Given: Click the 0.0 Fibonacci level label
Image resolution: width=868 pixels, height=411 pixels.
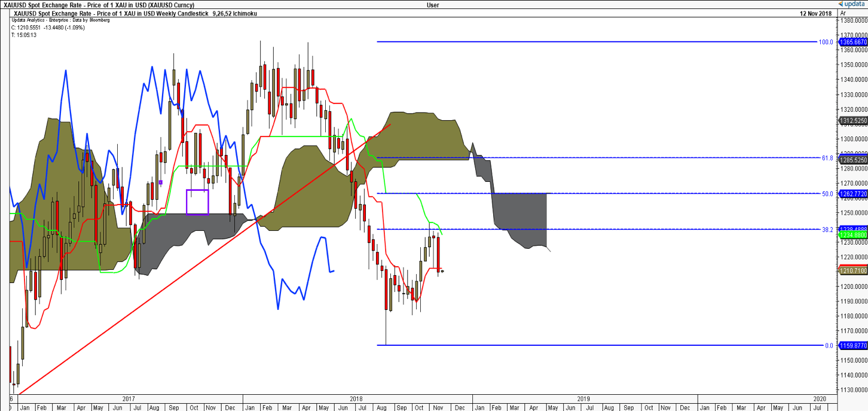Looking at the screenshot, I should coord(829,346).
